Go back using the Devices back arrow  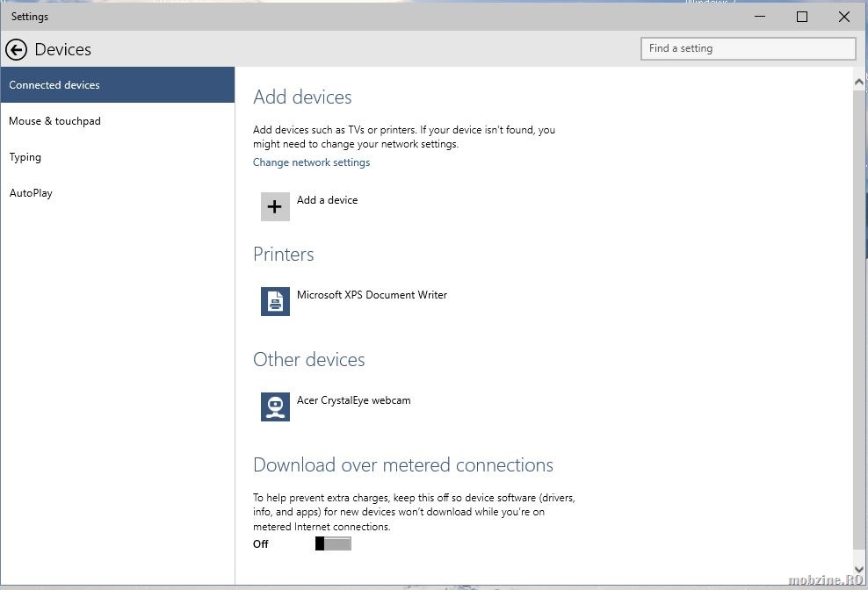(x=16, y=50)
